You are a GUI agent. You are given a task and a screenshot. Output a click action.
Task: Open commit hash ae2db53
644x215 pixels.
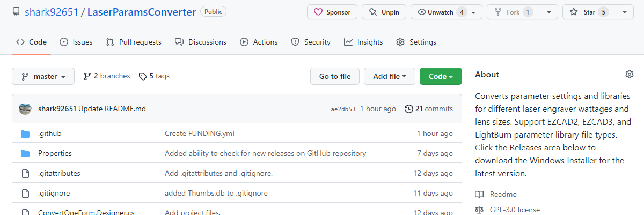tap(343, 109)
